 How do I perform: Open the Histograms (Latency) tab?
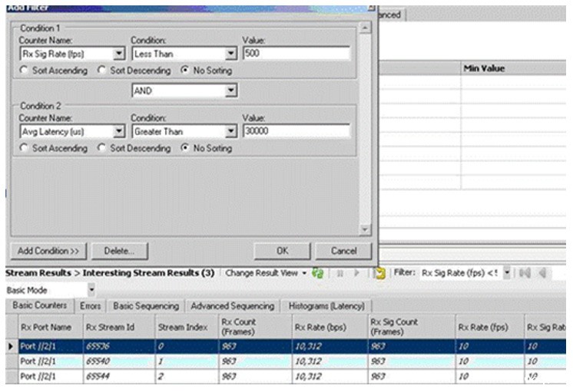326,306
